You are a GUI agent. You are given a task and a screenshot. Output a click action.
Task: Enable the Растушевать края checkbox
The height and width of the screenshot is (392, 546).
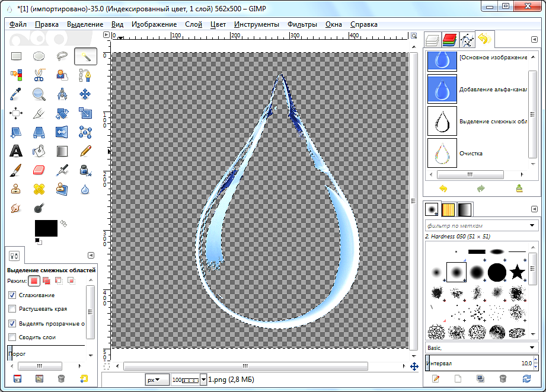12,309
